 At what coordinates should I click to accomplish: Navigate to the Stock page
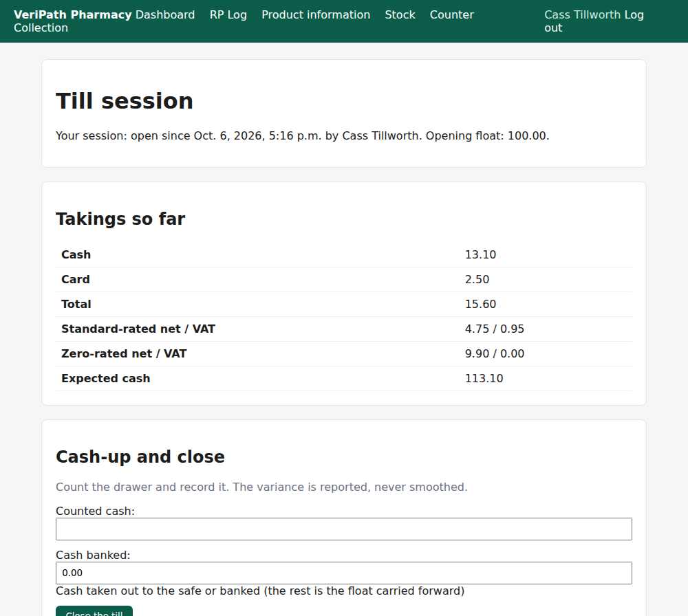click(x=400, y=14)
